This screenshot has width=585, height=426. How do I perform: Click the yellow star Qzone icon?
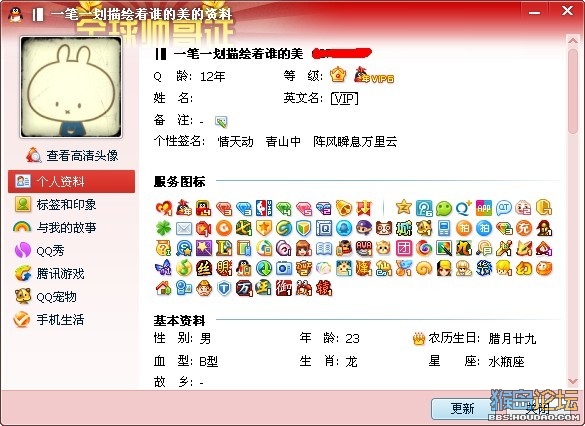point(403,207)
